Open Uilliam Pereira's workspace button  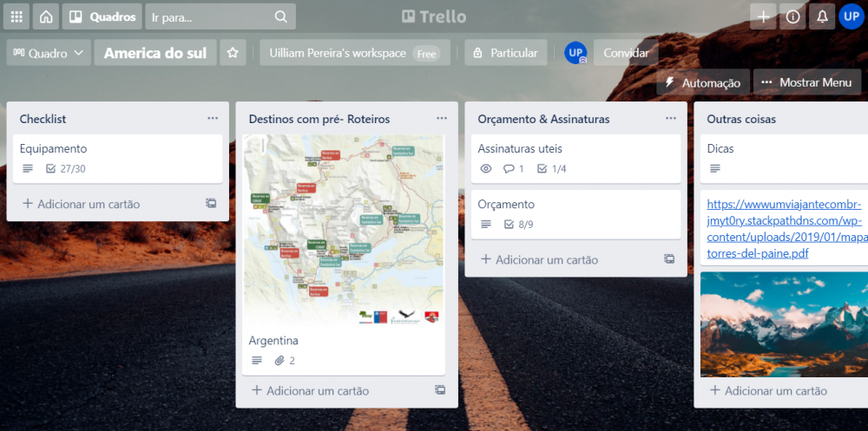(355, 53)
